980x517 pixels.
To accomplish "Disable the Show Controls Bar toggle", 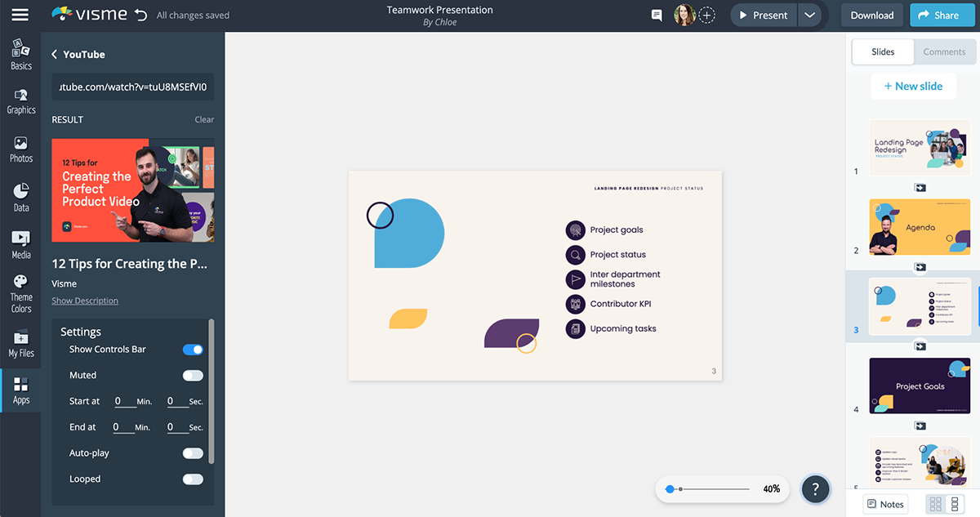I will point(193,350).
